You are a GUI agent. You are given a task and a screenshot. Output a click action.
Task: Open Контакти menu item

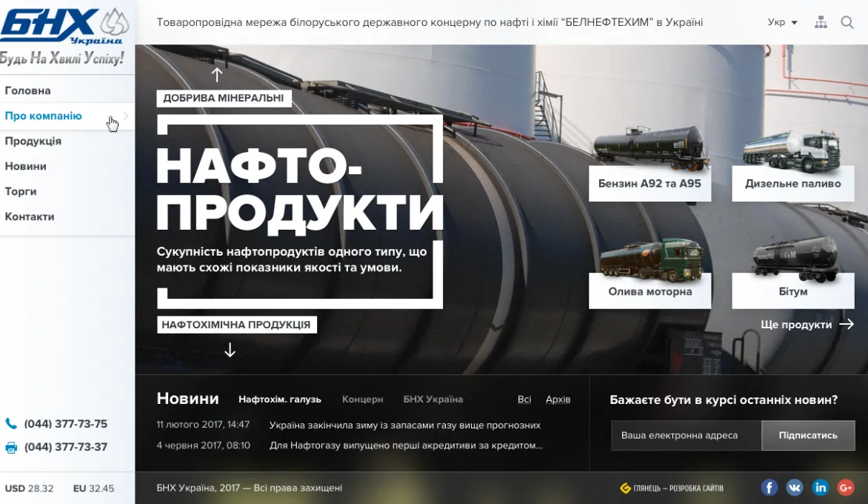(30, 216)
